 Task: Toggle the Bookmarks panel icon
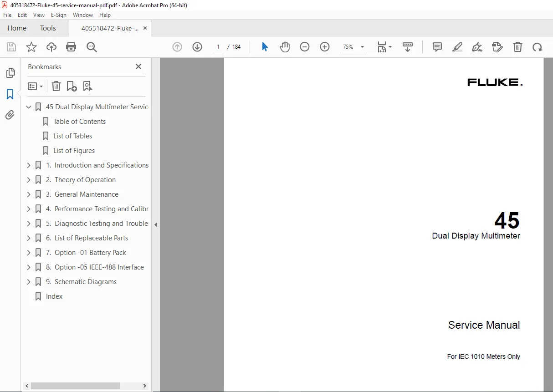(x=10, y=94)
